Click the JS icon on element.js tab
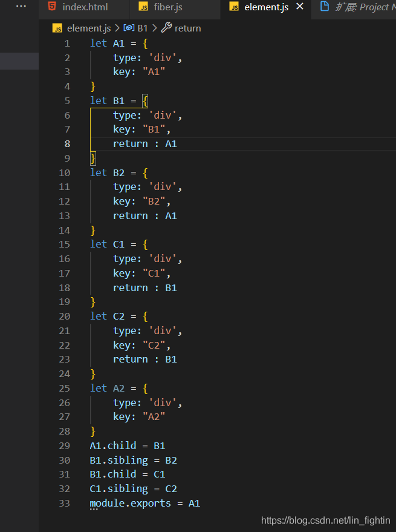396x532 pixels. point(234,7)
